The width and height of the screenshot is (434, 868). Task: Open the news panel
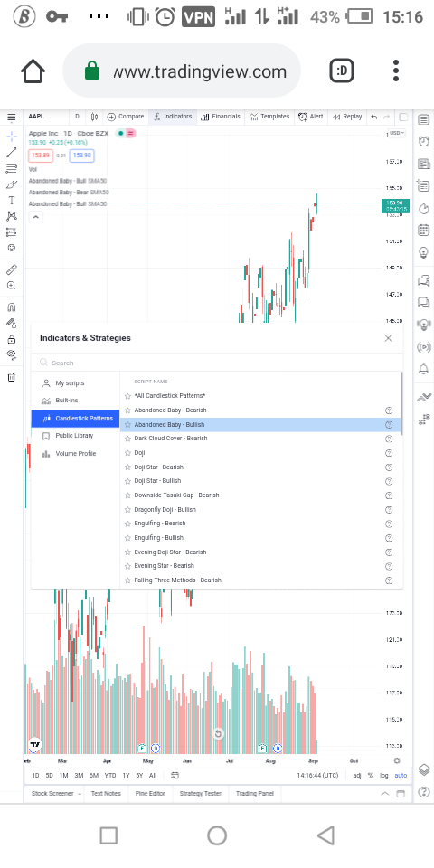[423, 164]
